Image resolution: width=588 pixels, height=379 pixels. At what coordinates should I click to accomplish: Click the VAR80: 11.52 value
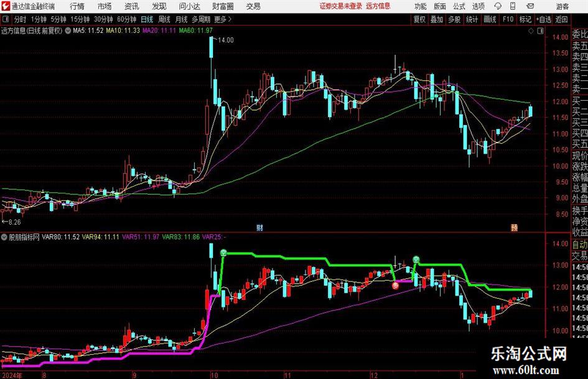pyautogui.click(x=61, y=236)
